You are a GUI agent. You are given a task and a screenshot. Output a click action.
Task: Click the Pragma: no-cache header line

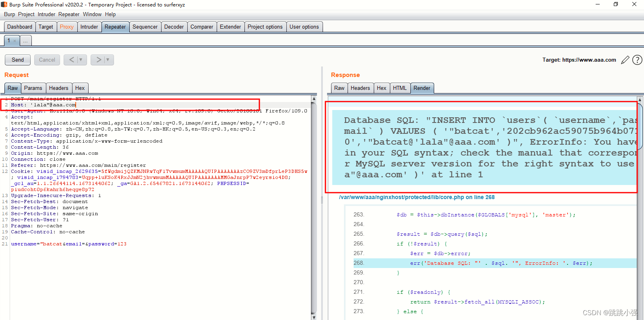[37, 226]
